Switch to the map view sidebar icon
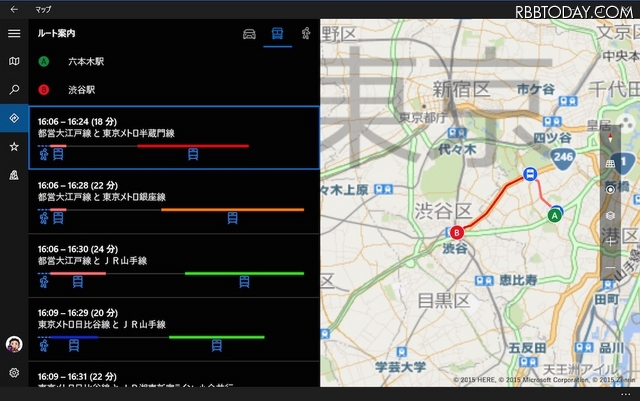 click(x=14, y=61)
